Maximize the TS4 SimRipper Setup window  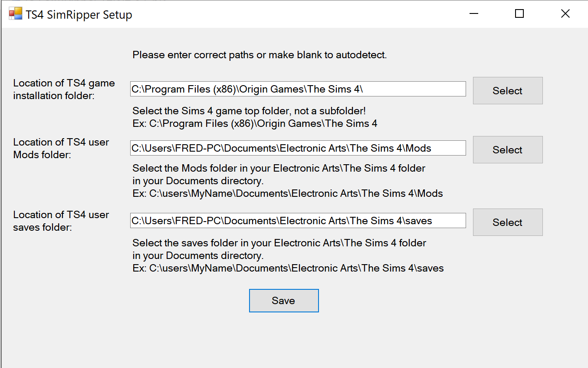tap(519, 13)
